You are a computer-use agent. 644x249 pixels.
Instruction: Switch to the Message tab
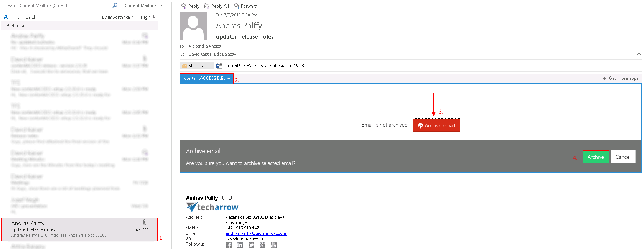tap(197, 66)
